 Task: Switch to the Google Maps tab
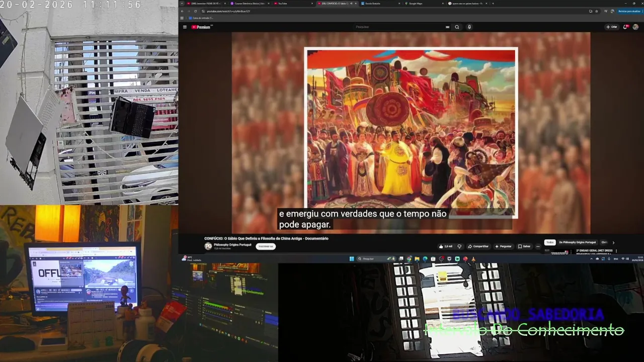click(x=425, y=4)
